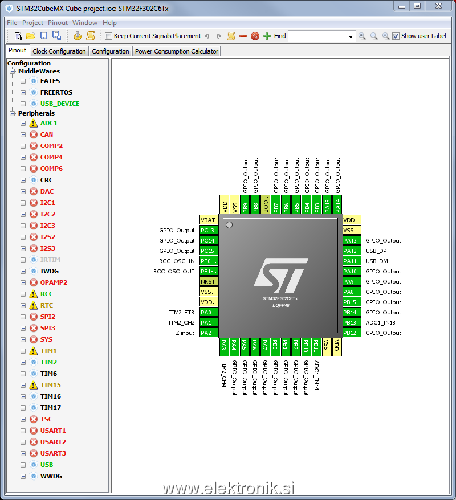Click the green plus toolbar icon
Viewport: 456px width, 500px height.
point(267,36)
